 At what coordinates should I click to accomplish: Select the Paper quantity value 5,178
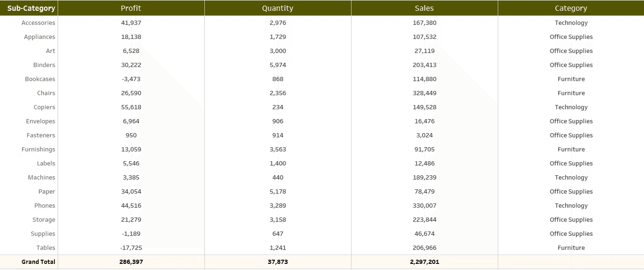pos(278,191)
